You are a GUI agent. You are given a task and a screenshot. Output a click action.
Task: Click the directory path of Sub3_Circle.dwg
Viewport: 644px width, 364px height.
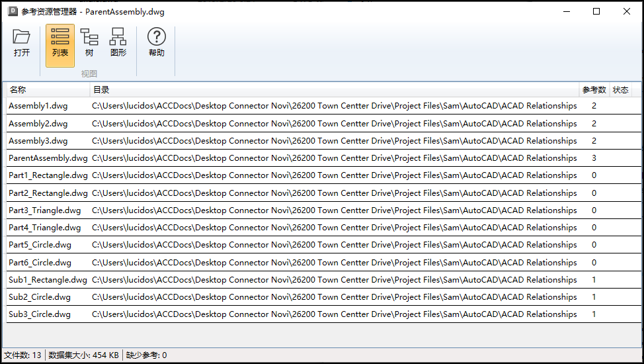[x=335, y=314]
